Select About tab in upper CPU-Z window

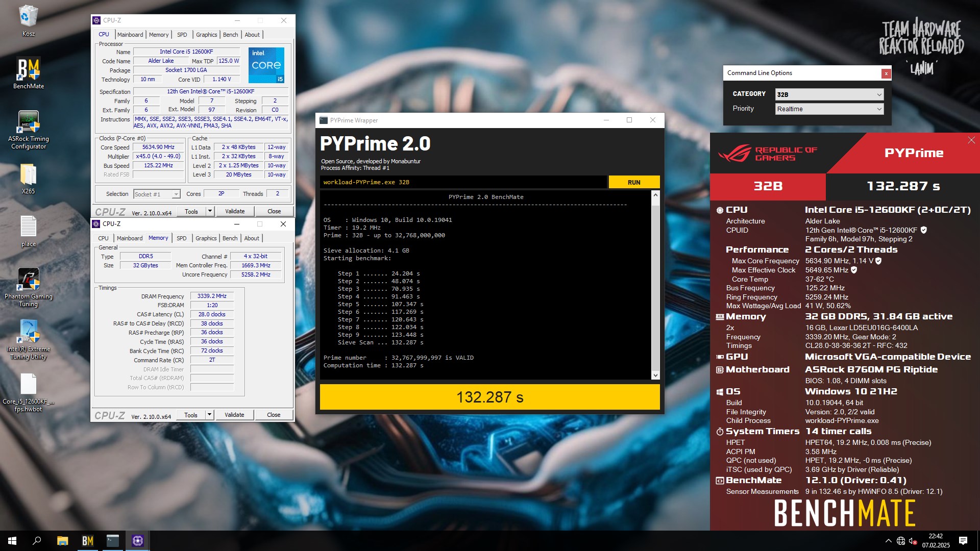[252, 35]
